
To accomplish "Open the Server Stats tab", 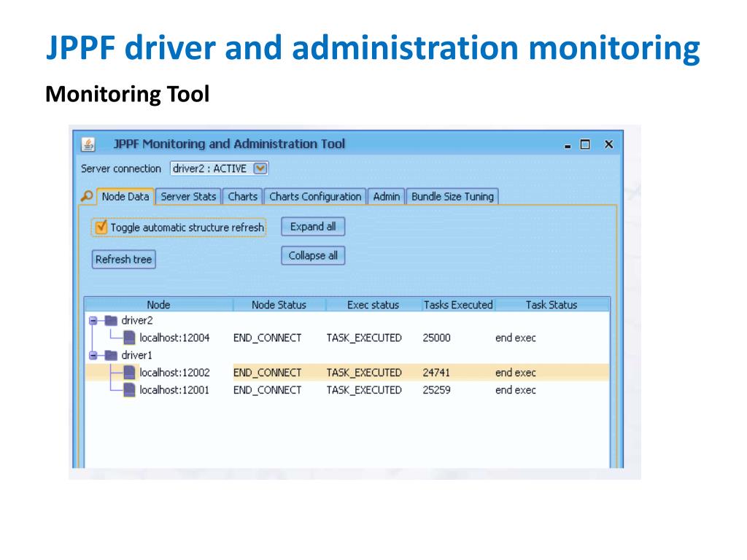I will click(188, 197).
